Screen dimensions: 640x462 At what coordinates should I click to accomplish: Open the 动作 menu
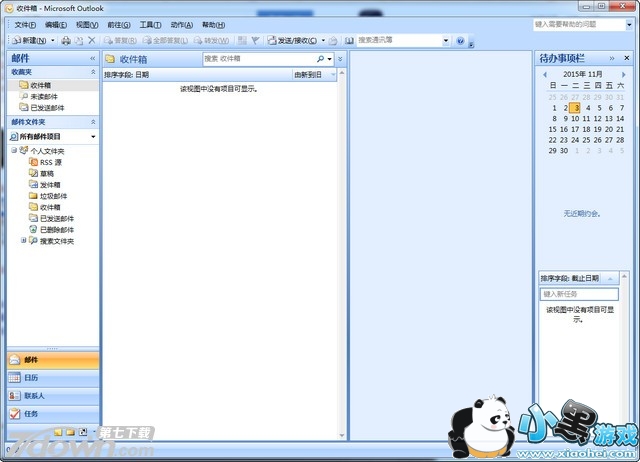182,25
